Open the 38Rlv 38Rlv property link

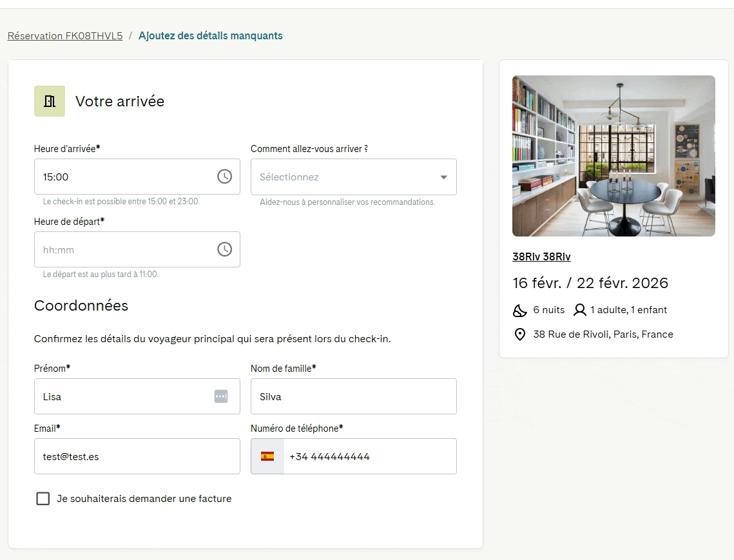(541, 256)
